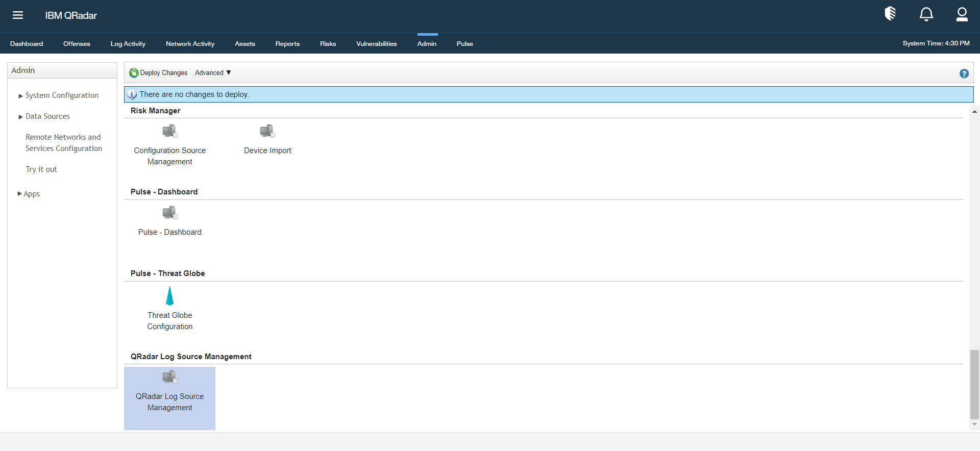Click Apps label in sidebar
Image resolution: width=980 pixels, height=451 pixels.
32,194
